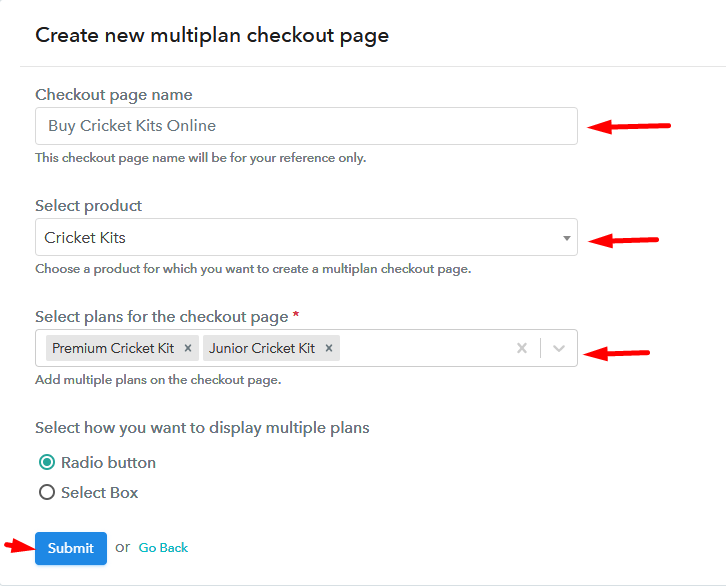Click the 'Select plans for the checkout page' label

(x=162, y=317)
